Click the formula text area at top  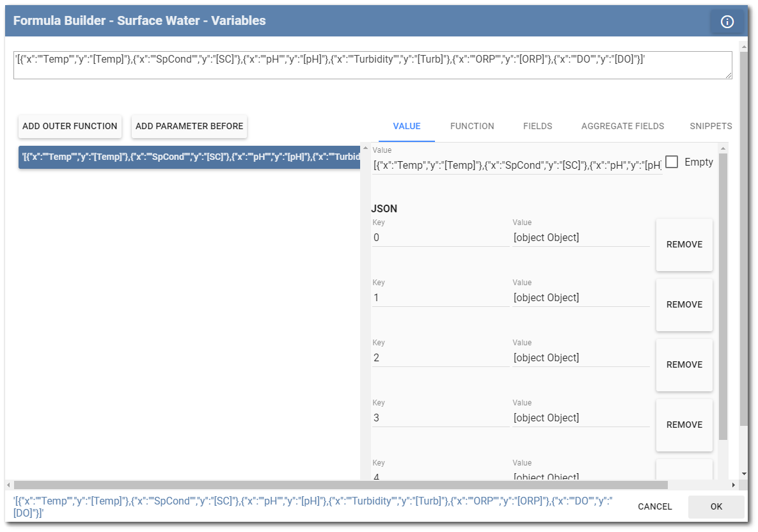tap(372, 65)
